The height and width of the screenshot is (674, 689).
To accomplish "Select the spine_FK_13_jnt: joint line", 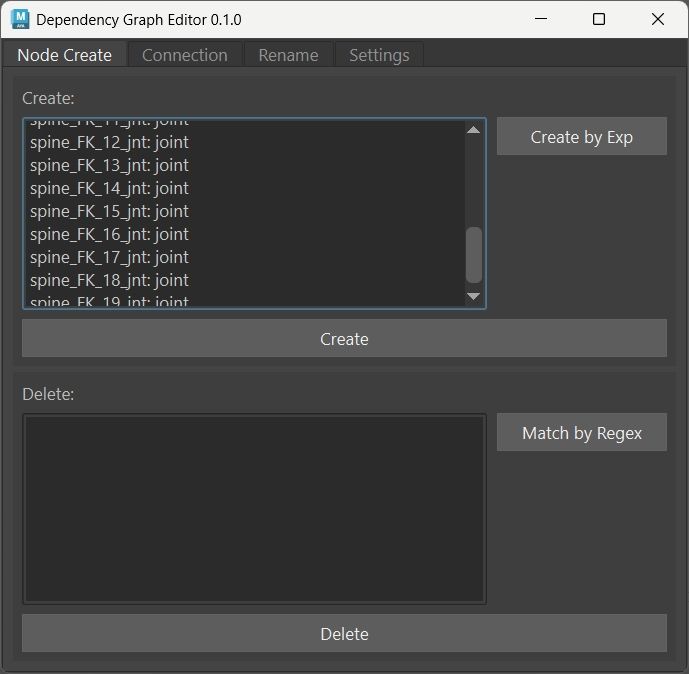I will [109, 165].
